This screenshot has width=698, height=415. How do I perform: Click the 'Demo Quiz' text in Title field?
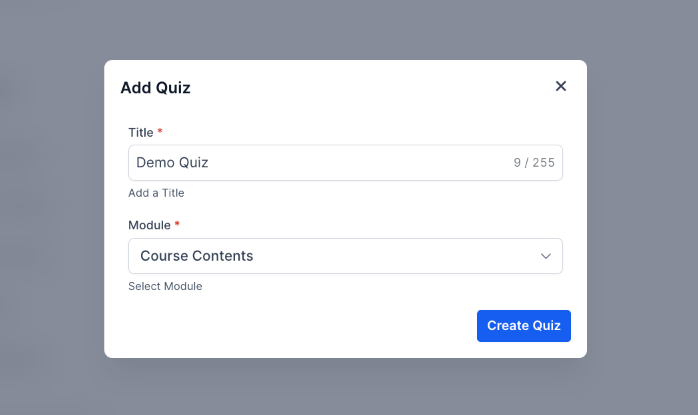pos(172,163)
